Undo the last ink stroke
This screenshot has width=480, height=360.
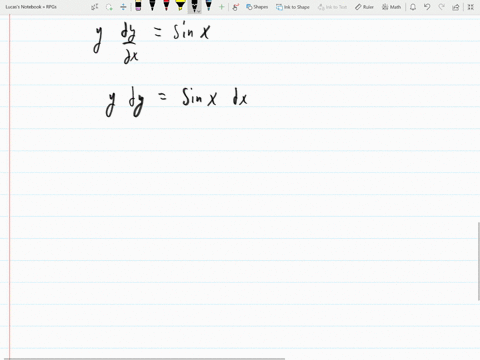pyautogui.click(x=427, y=7)
